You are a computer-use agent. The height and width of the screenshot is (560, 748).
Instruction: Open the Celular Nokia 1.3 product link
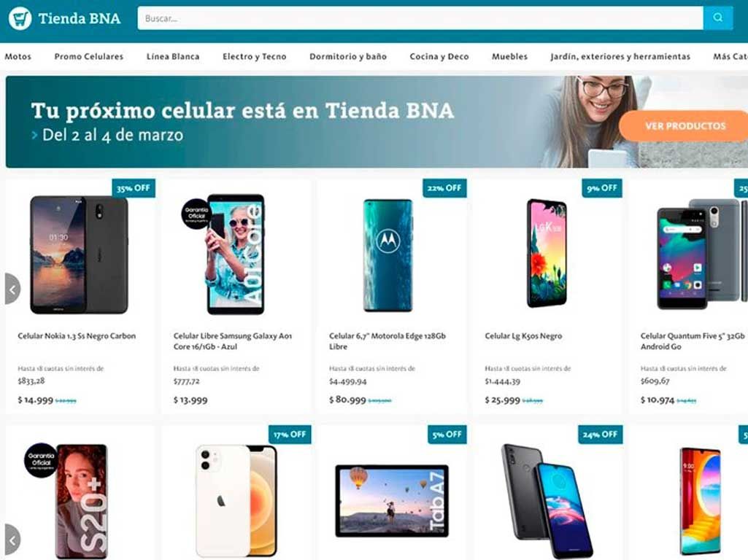tap(77, 336)
